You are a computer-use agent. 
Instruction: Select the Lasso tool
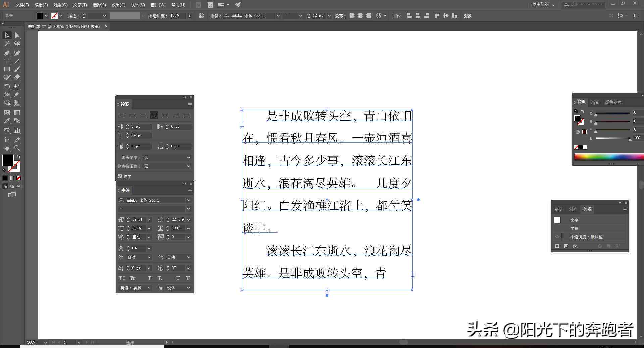pos(17,44)
